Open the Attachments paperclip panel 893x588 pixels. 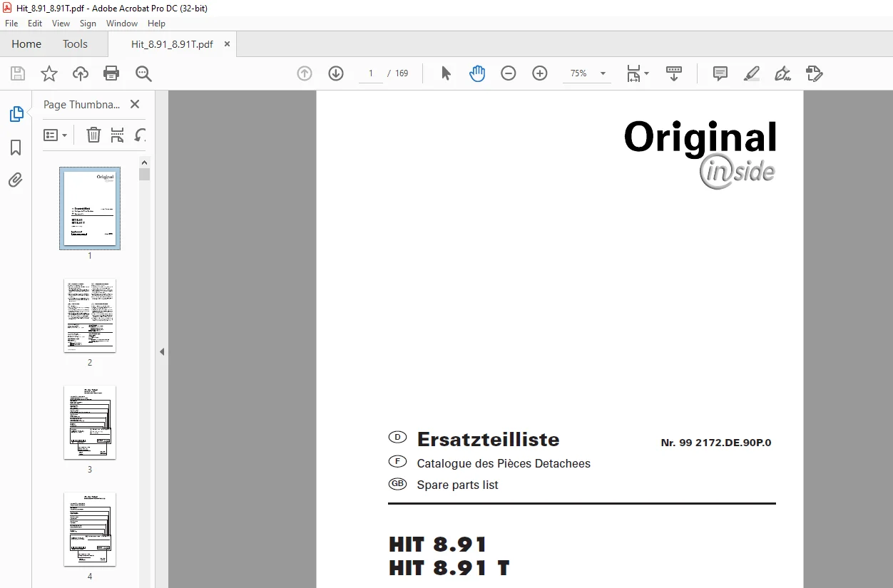pos(16,180)
